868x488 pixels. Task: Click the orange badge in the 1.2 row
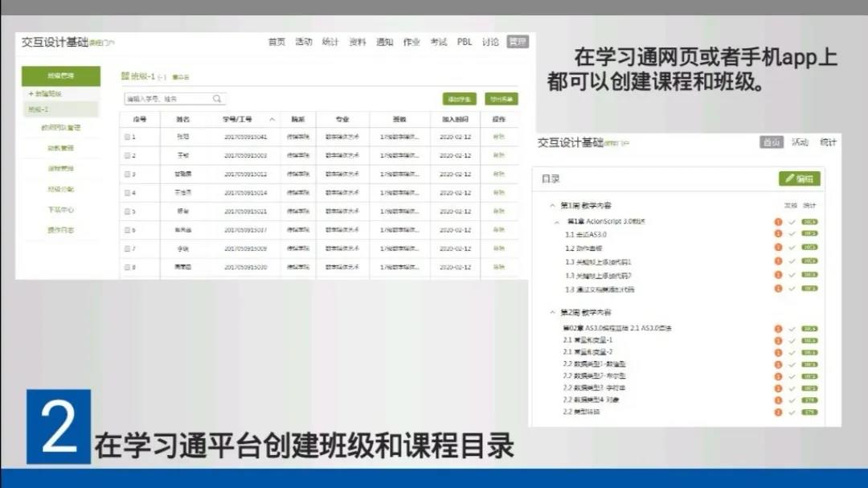click(x=778, y=248)
